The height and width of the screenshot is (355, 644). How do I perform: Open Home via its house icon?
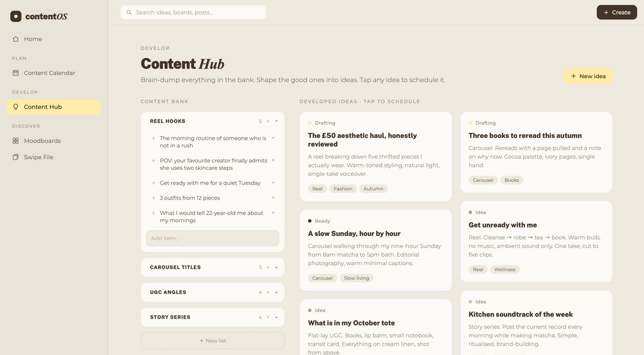pos(16,39)
